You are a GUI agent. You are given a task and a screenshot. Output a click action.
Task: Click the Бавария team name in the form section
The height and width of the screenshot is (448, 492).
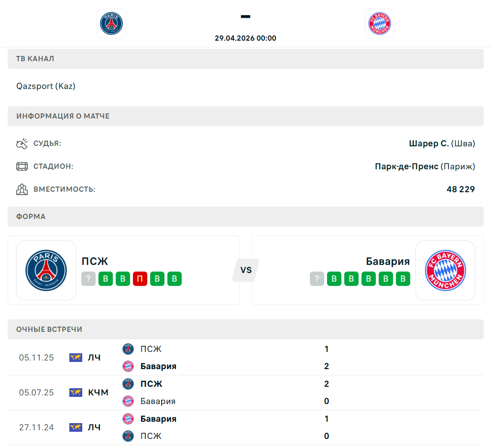pyautogui.click(x=388, y=262)
